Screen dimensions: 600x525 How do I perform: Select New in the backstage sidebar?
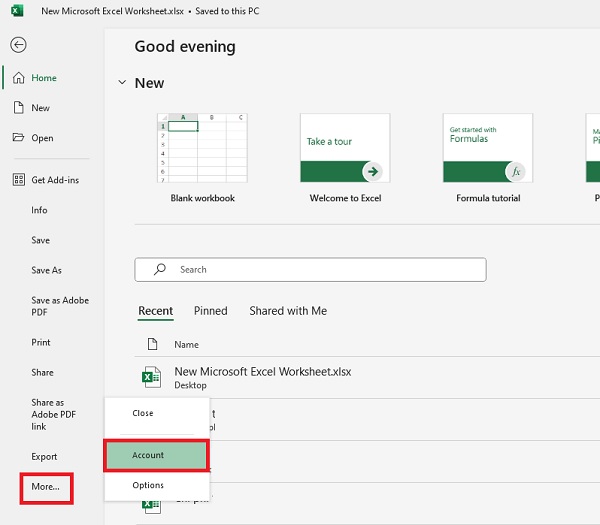[41, 108]
